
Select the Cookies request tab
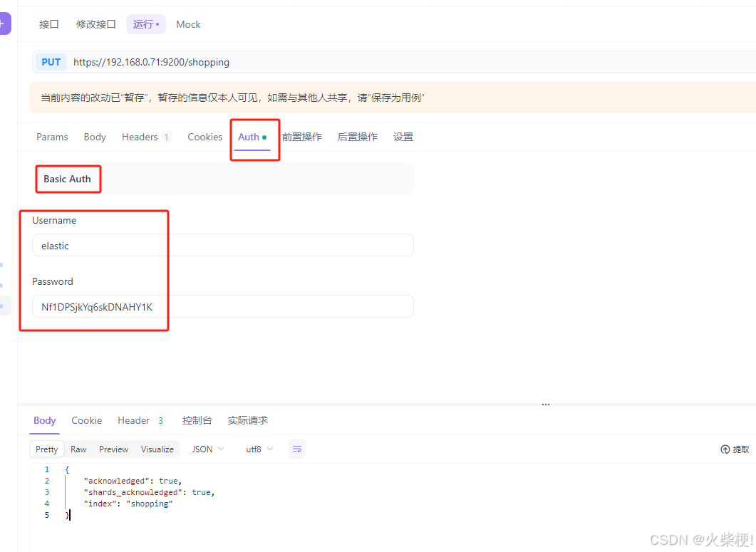pyautogui.click(x=205, y=137)
